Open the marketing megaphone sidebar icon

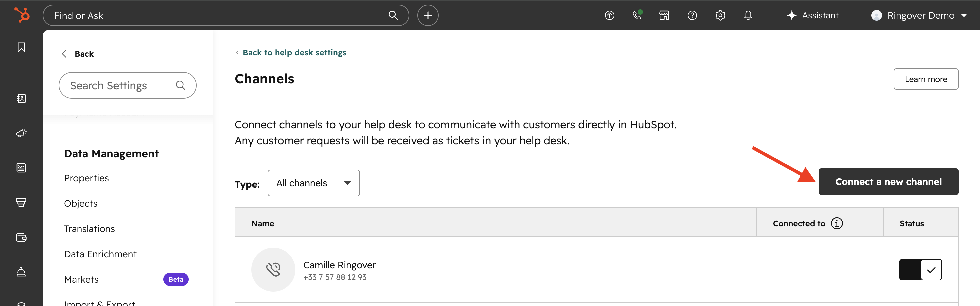(x=21, y=133)
